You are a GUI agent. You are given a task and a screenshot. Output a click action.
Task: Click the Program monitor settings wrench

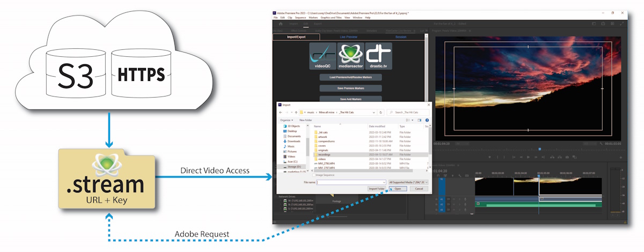tap(601, 144)
